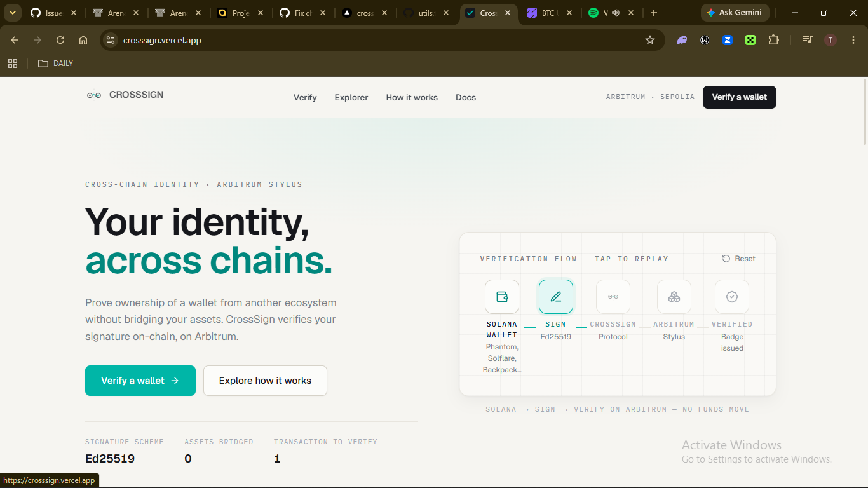Click the ASSETS BRIDGED label
Image resolution: width=868 pixels, height=488 pixels.
(219, 442)
